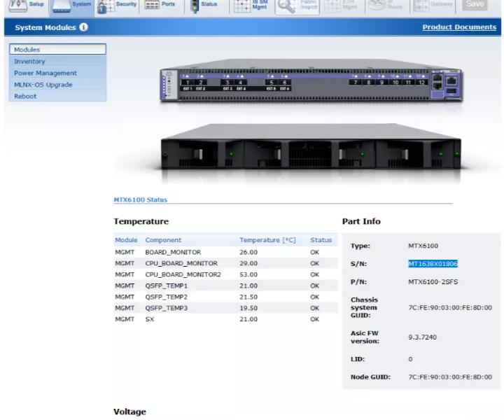
Task: Click the 26.00 temperature value
Action: click(248, 252)
